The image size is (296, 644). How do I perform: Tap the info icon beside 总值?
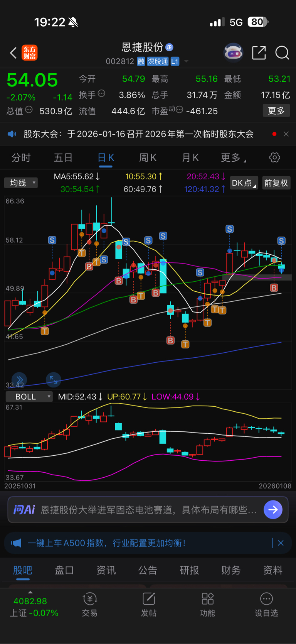[29, 110]
